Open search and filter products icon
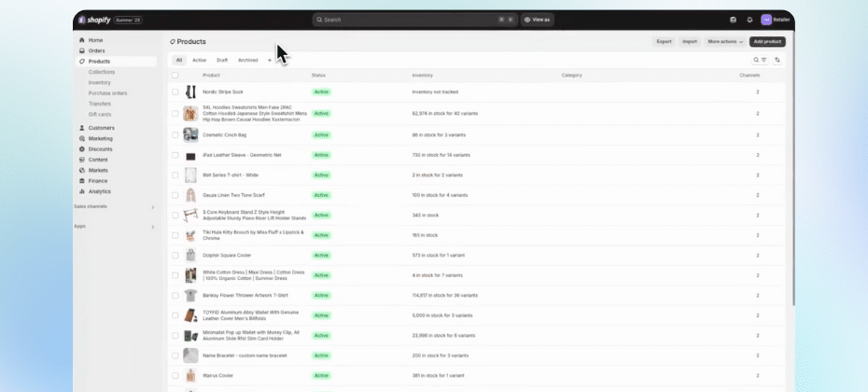The image size is (868, 392). [760, 60]
